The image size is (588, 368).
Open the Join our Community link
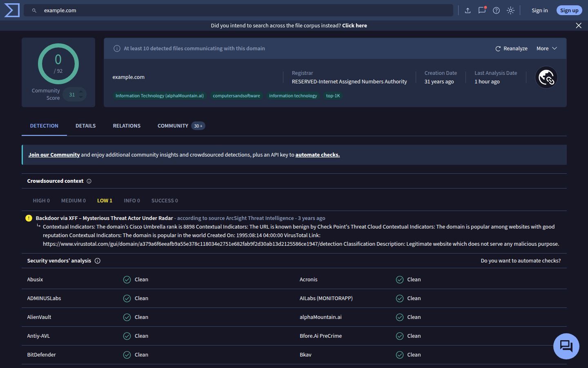[x=54, y=155]
